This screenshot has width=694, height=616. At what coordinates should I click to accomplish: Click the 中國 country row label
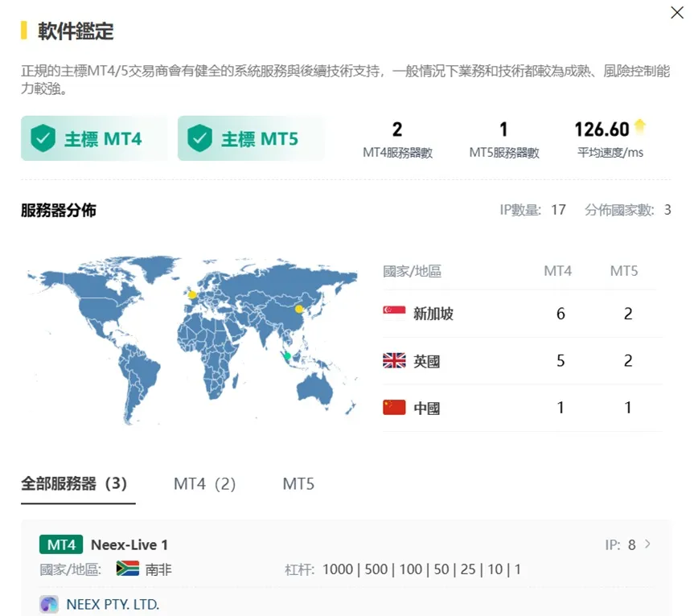(x=427, y=408)
